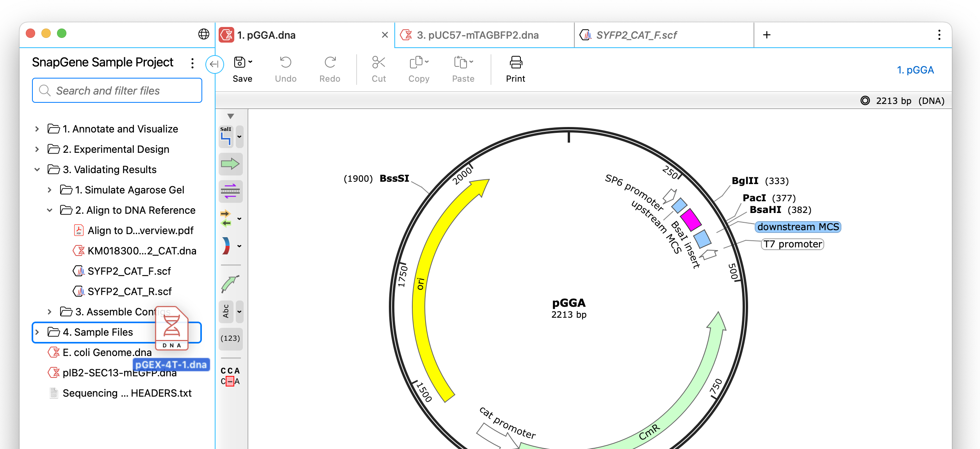Click the T7 promoter label
Screen dimensions: 980x449
click(x=793, y=244)
